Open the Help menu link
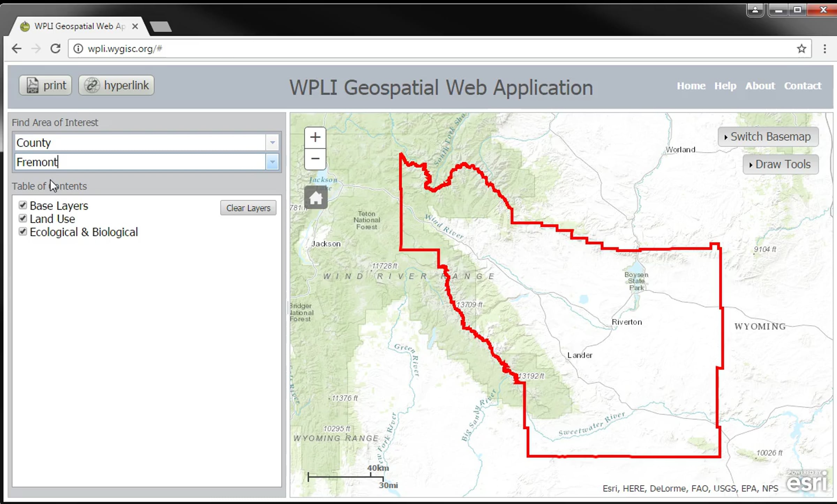 [x=725, y=86]
